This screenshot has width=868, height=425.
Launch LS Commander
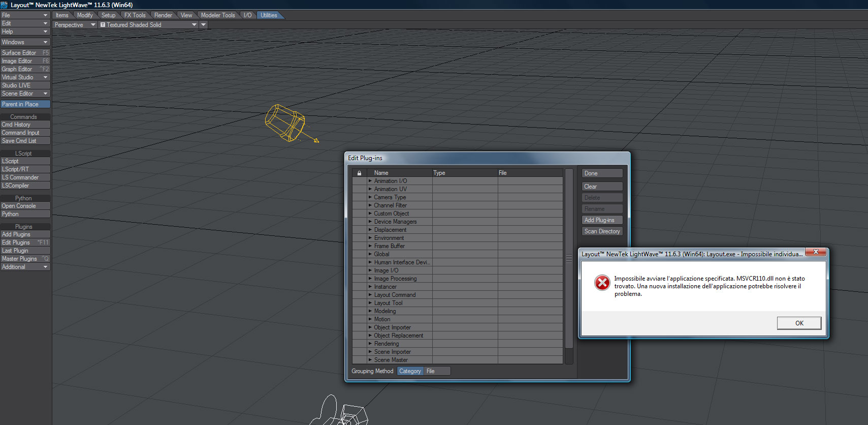coord(25,177)
